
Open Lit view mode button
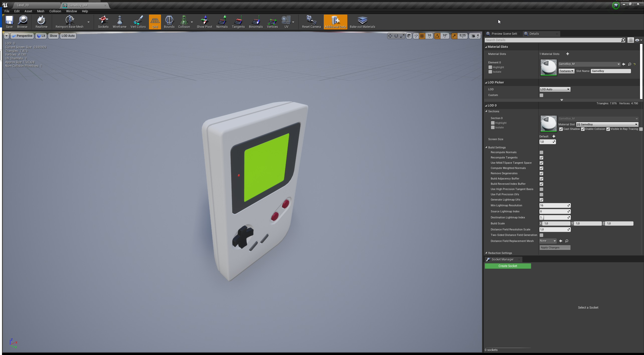41,36
